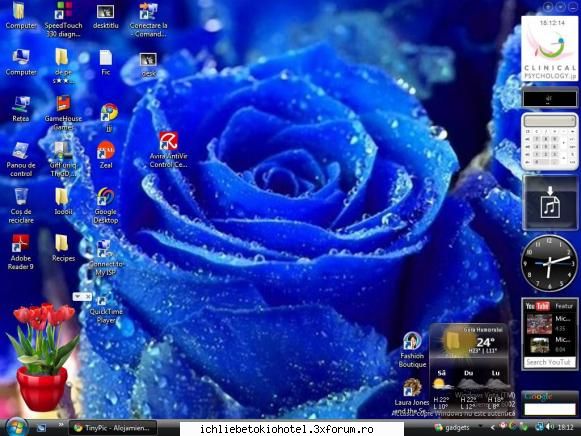Open Conectare la Comand shortcut

coord(148,19)
